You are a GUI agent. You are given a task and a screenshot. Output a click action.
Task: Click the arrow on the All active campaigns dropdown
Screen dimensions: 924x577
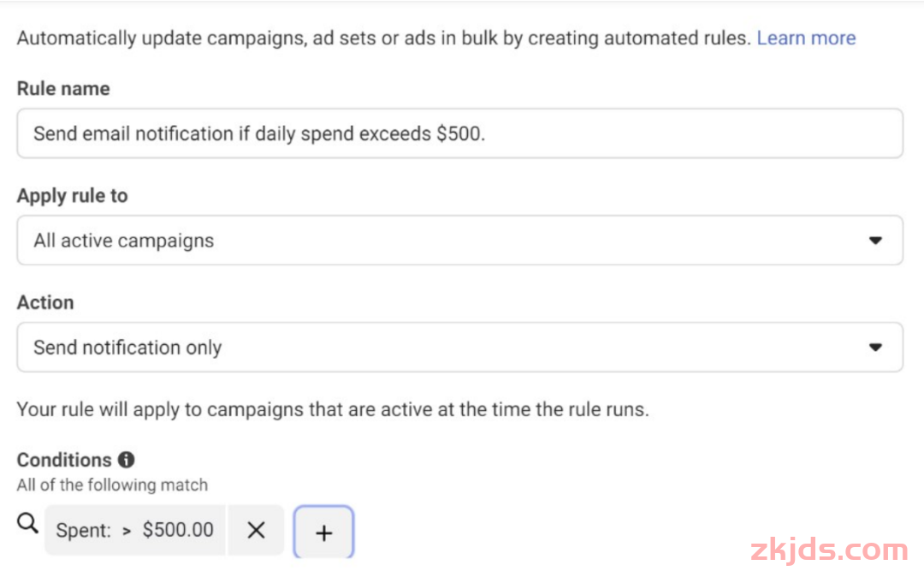(x=875, y=241)
